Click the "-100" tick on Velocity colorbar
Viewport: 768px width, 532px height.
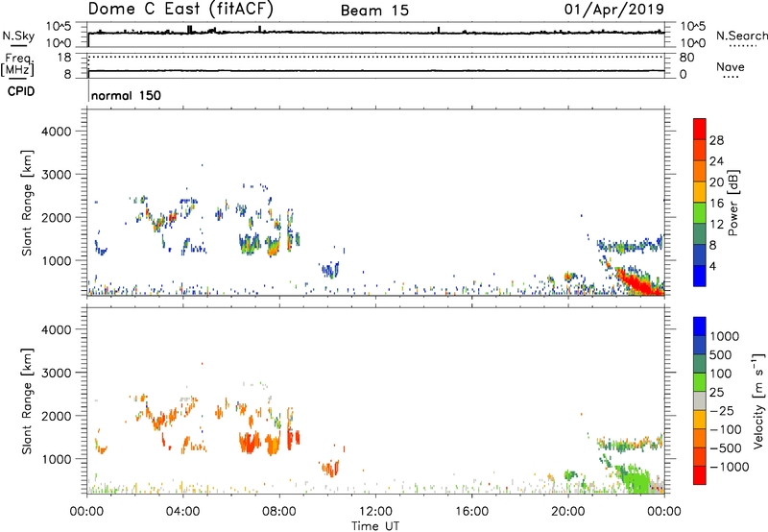(725, 429)
